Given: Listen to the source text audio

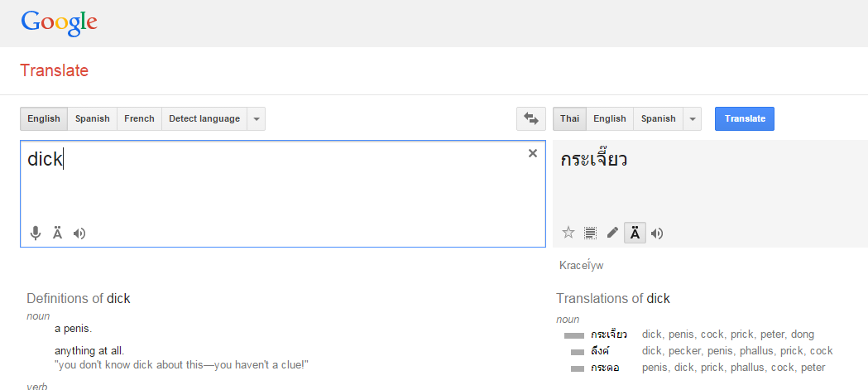Looking at the screenshot, I should (79, 233).
